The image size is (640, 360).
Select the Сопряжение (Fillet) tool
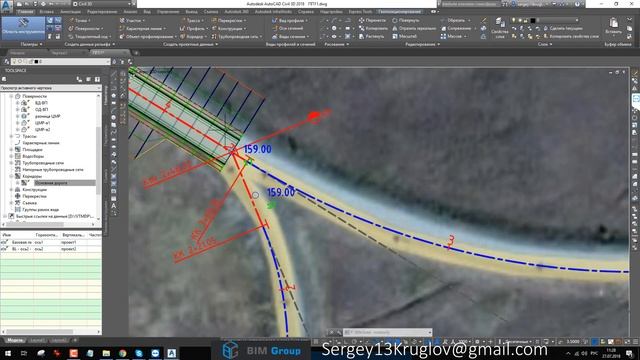(x=458, y=28)
